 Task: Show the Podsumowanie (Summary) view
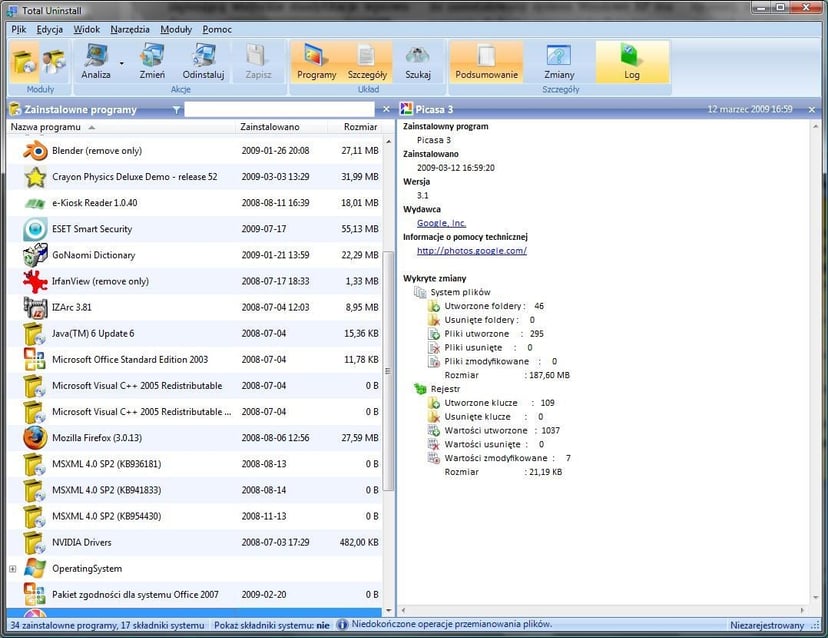click(x=487, y=60)
